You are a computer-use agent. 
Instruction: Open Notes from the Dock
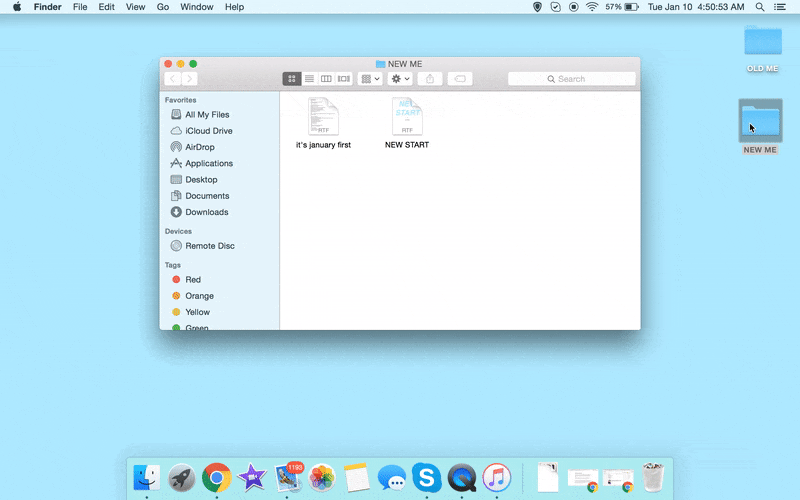pos(357,478)
